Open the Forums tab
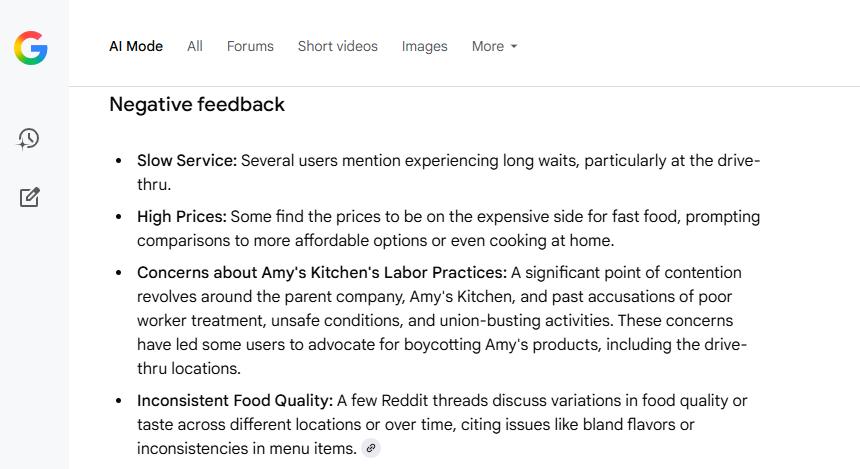The width and height of the screenshot is (860, 469). tap(250, 46)
